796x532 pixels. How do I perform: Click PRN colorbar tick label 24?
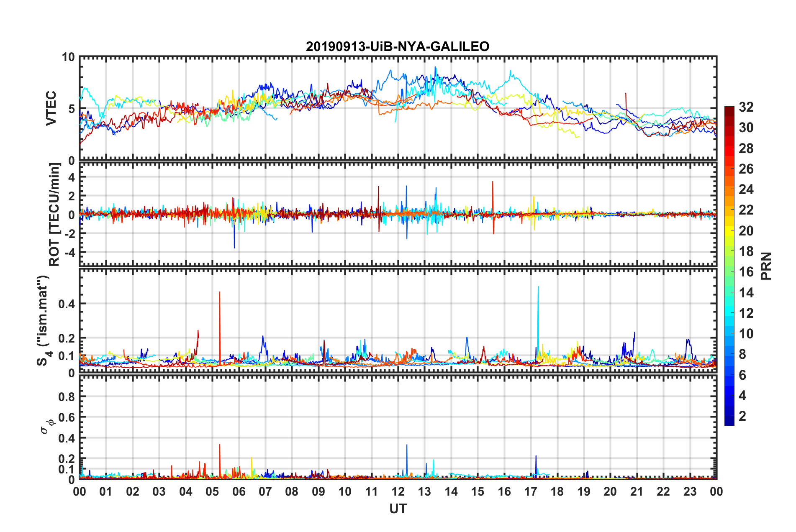746,189
